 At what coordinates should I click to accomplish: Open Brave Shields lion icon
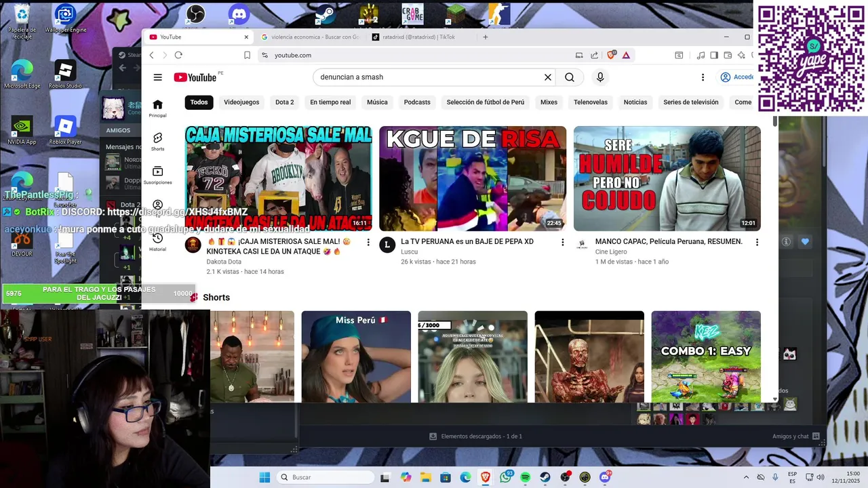pos(611,55)
